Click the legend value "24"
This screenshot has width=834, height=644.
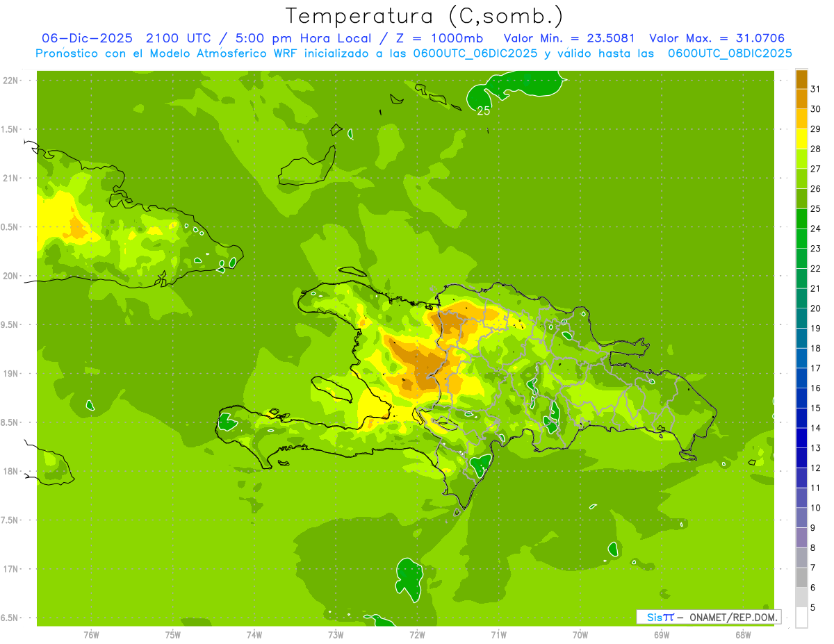tap(815, 229)
